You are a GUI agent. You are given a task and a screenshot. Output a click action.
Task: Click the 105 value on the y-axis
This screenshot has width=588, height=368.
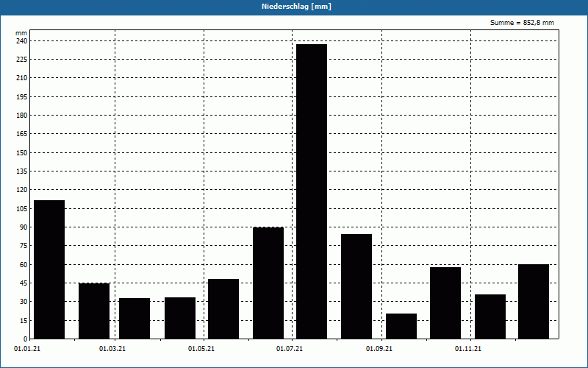(22, 208)
